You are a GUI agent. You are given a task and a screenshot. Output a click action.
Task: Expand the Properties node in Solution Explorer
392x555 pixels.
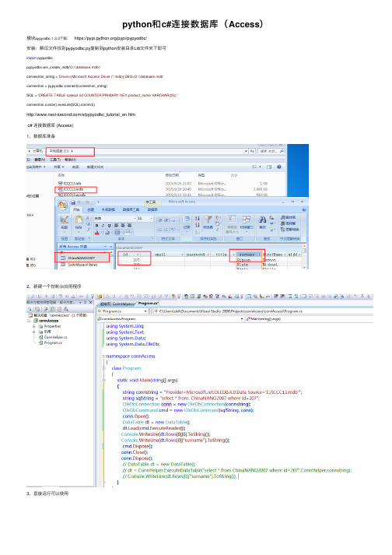click(34, 326)
